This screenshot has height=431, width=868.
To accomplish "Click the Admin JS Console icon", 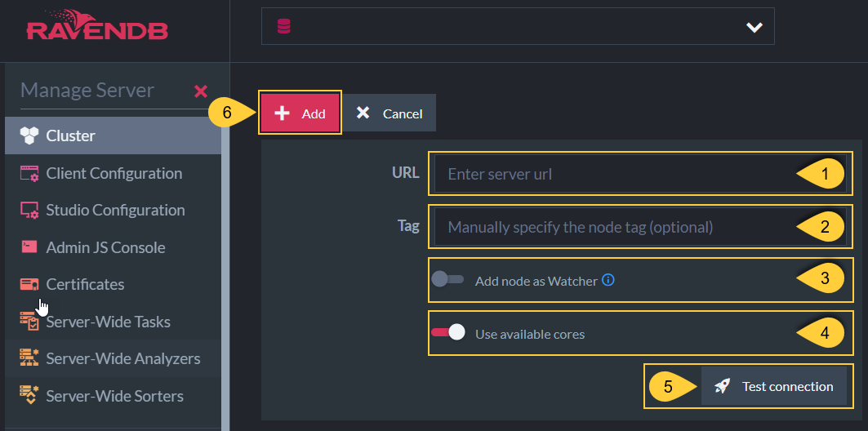I will click(29, 247).
